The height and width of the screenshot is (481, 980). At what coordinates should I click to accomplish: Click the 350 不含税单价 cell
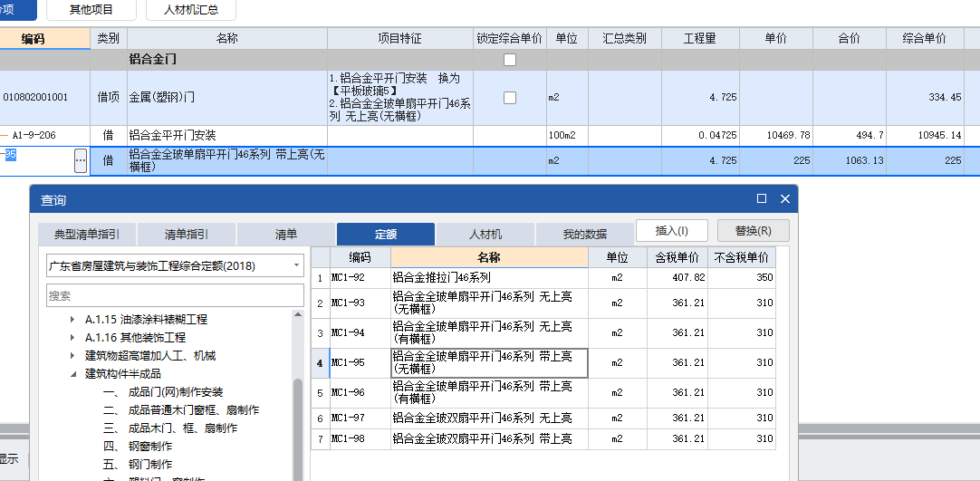coord(742,278)
